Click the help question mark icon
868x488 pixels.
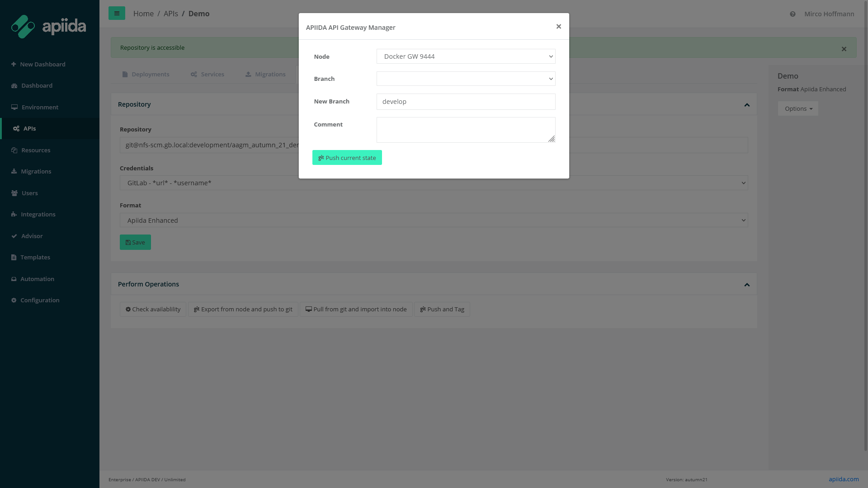(x=793, y=14)
